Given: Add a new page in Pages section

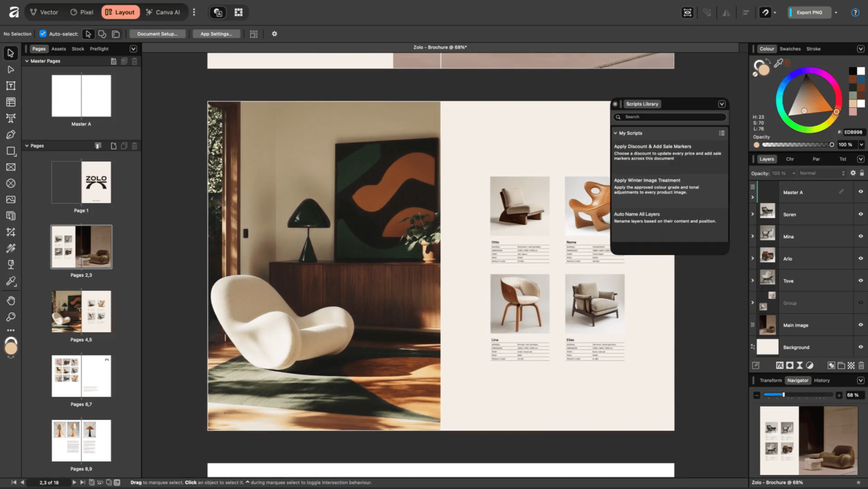Looking at the screenshot, I should [113, 146].
